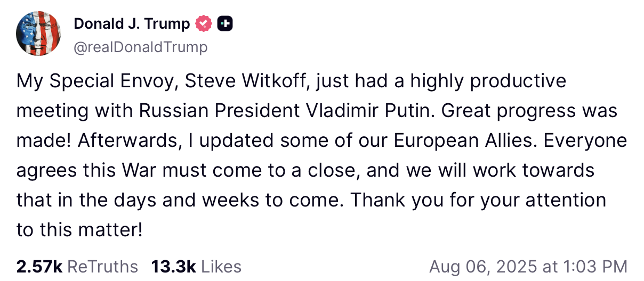This screenshot has width=644, height=281.
Task: Open the Donald J. Trump display name
Action: 132,23
